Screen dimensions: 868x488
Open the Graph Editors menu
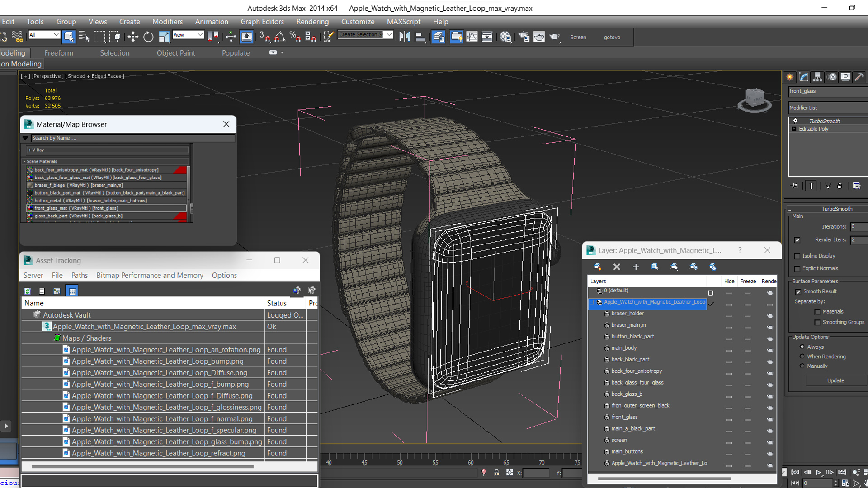(262, 22)
